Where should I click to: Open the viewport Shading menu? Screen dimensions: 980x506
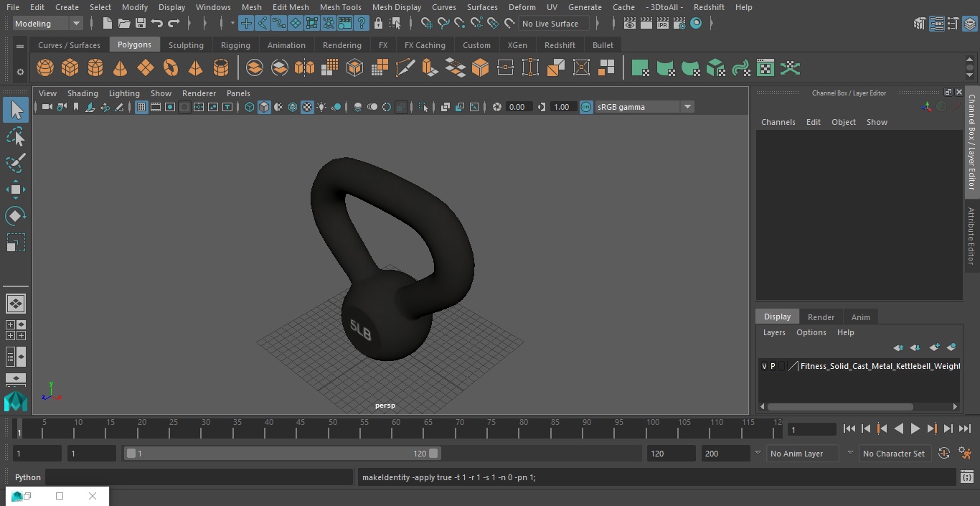point(83,93)
